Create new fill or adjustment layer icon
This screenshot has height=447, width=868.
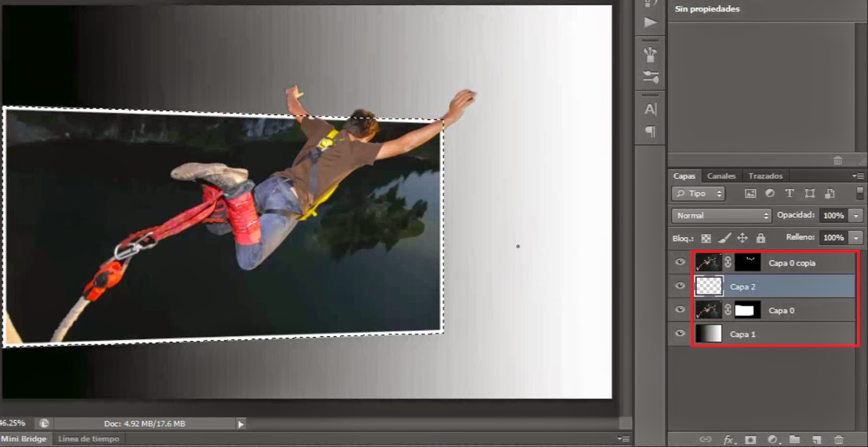[773, 439]
